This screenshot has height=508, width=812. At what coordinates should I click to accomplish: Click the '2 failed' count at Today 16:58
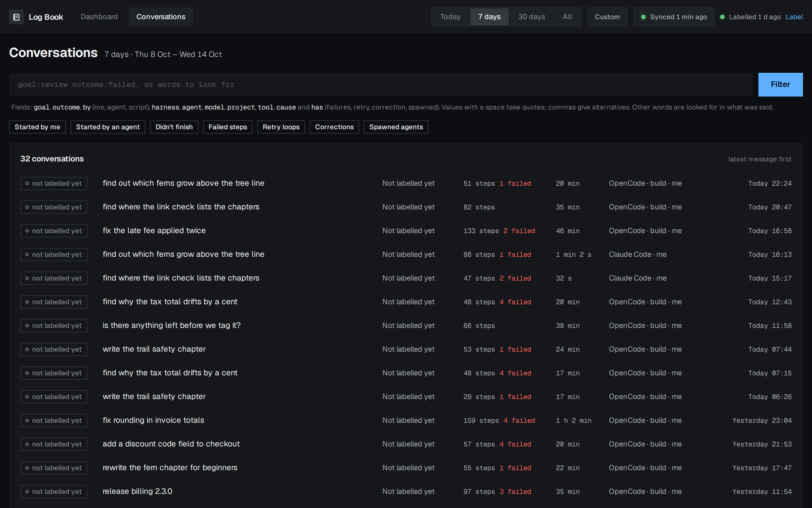click(519, 231)
